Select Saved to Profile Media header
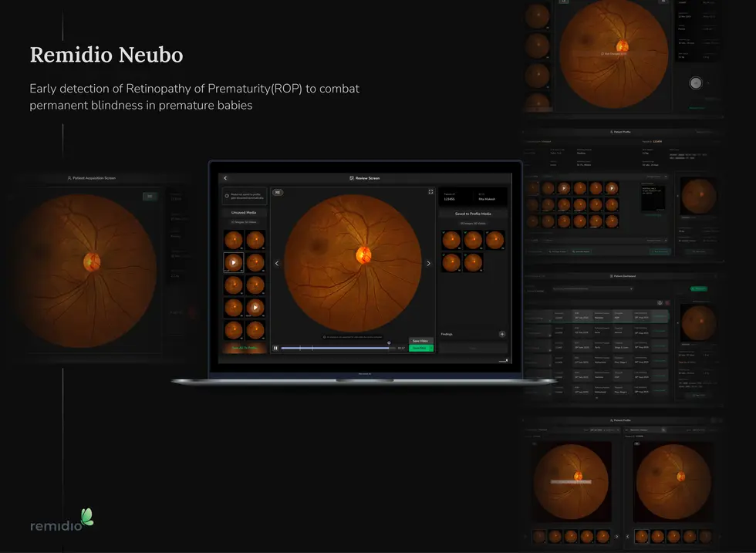This screenshot has width=756, height=553. [473, 214]
